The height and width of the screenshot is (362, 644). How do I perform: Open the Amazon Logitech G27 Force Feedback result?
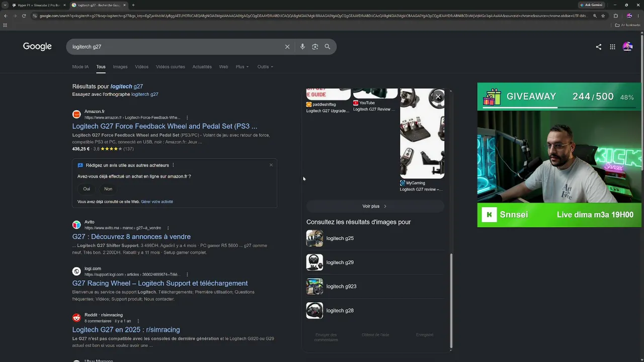[x=165, y=126]
